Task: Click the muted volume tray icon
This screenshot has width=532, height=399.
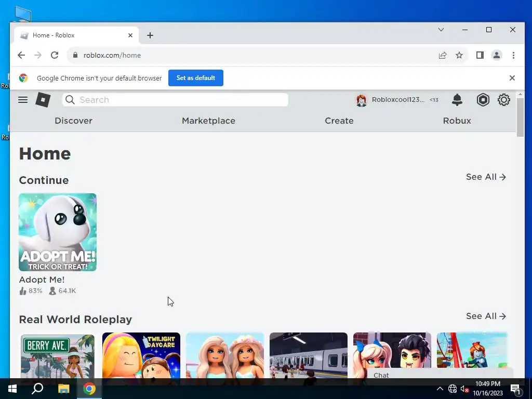Action: (x=464, y=389)
